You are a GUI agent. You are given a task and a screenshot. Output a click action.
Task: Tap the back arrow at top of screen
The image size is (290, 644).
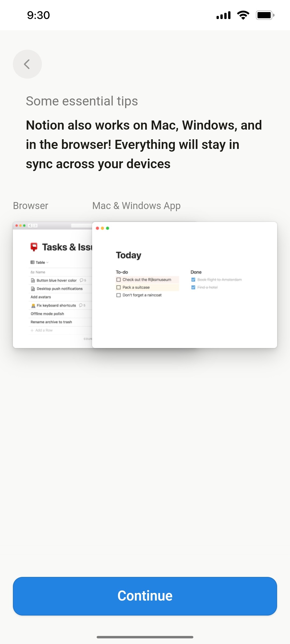[27, 64]
